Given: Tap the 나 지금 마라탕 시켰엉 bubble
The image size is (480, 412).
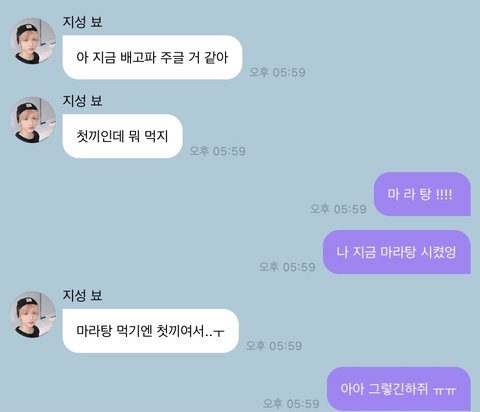Looking at the screenshot, I should pos(397,252).
